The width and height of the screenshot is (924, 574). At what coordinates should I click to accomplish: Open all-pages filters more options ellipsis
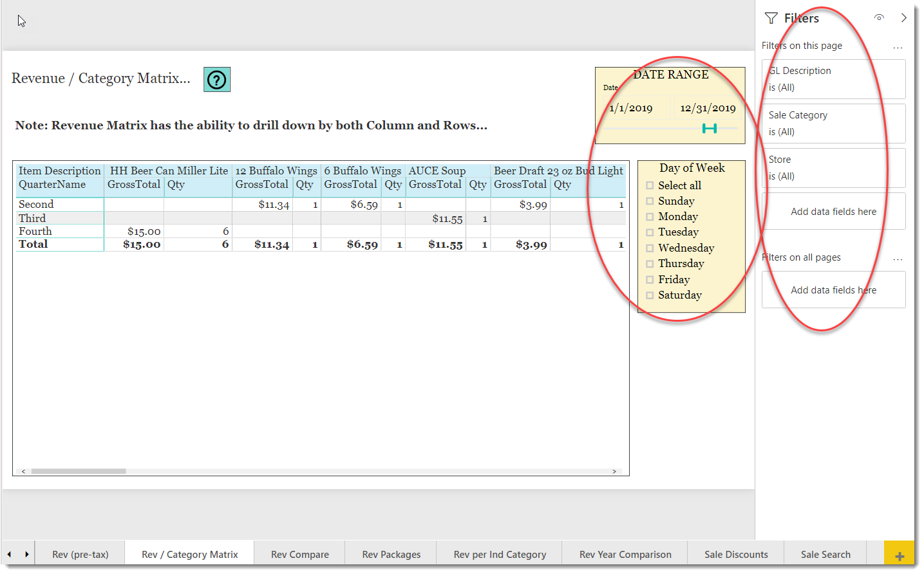898,258
